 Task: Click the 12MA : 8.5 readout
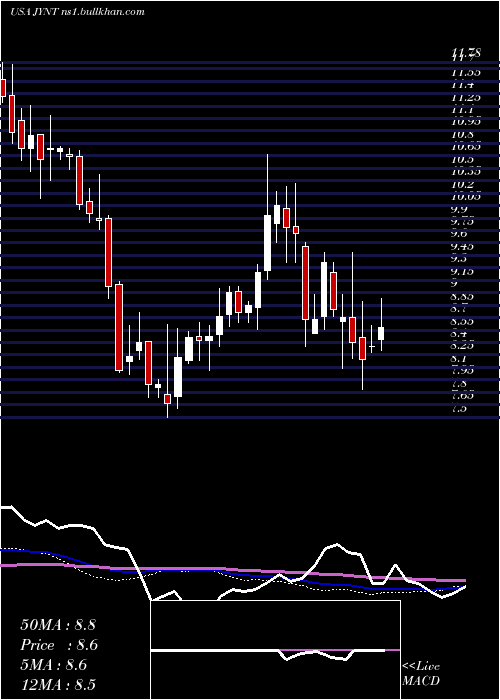coord(58,685)
